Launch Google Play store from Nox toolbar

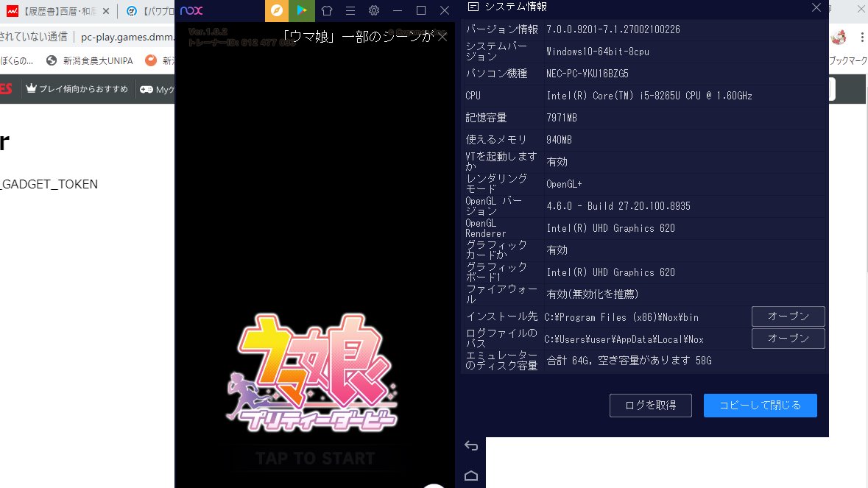point(302,10)
